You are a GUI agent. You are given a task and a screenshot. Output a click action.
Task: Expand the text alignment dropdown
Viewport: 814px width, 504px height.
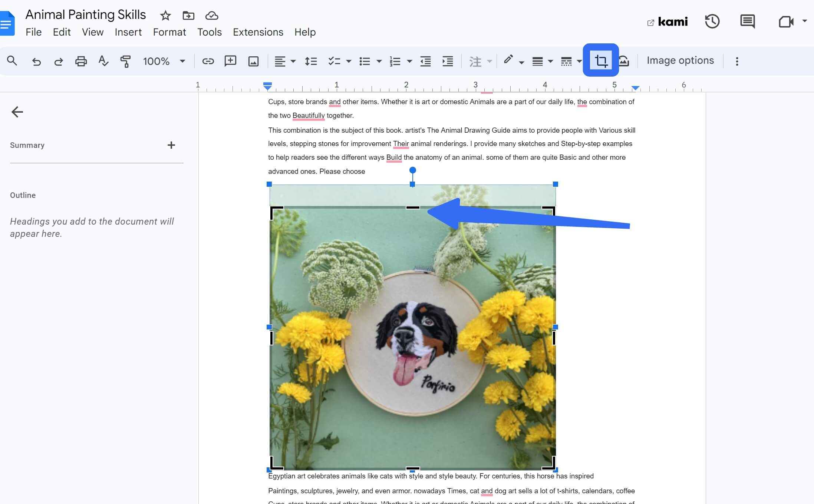(293, 61)
